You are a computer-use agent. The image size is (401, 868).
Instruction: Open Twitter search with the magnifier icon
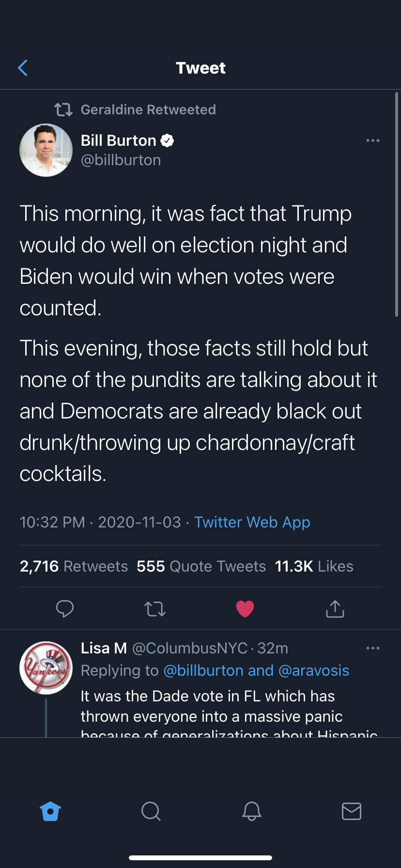coord(151,811)
